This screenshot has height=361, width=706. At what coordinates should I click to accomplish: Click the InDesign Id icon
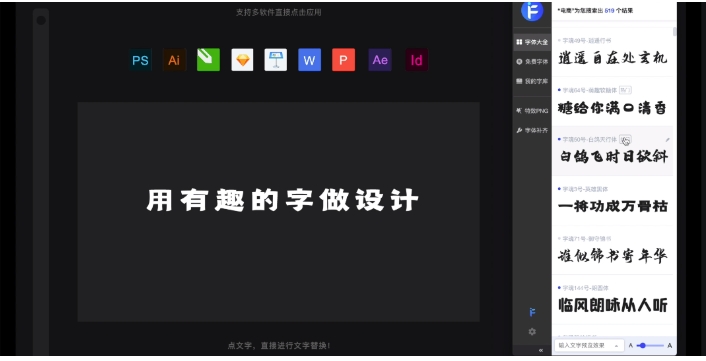[x=416, y=60]
